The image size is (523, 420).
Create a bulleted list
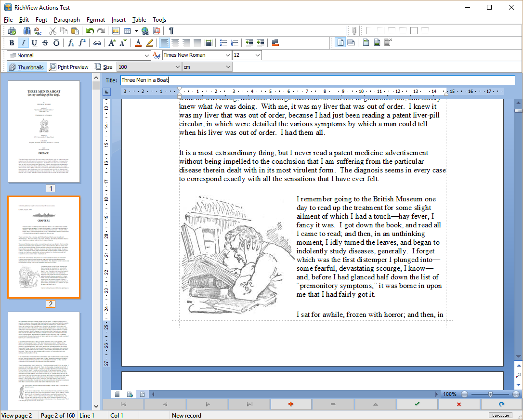(223, 43)
